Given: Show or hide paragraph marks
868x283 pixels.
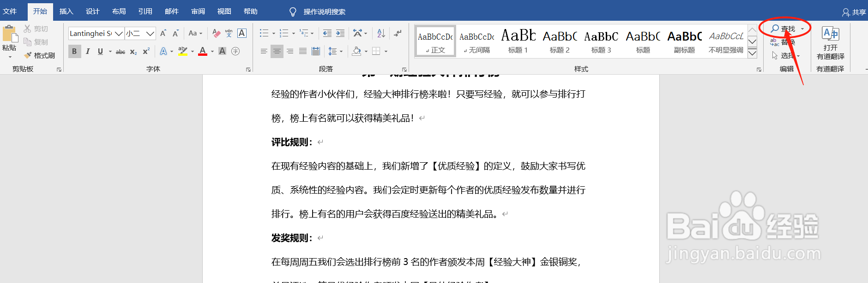Looking at the screenshot, I should (398, 33).
